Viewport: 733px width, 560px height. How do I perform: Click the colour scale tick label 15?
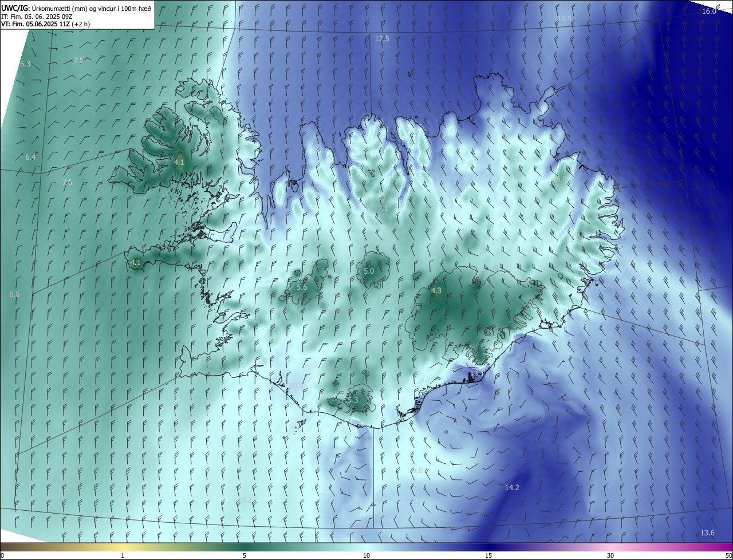tap(488, 555)
